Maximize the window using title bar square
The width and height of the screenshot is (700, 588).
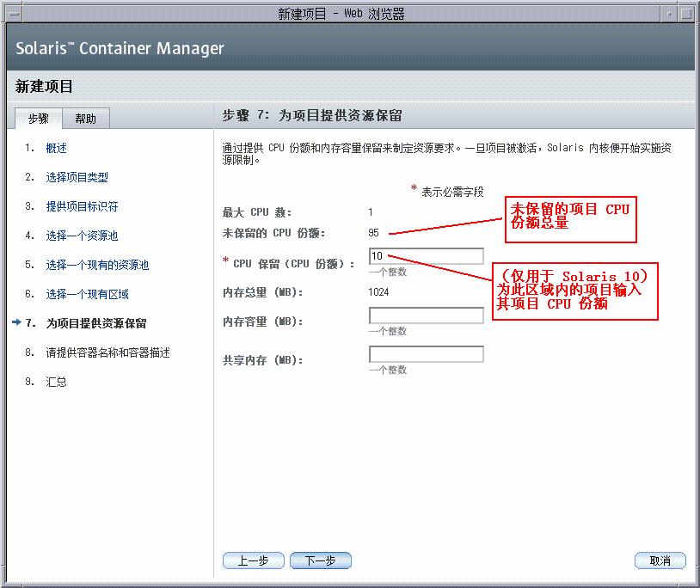tap(685, 14)
